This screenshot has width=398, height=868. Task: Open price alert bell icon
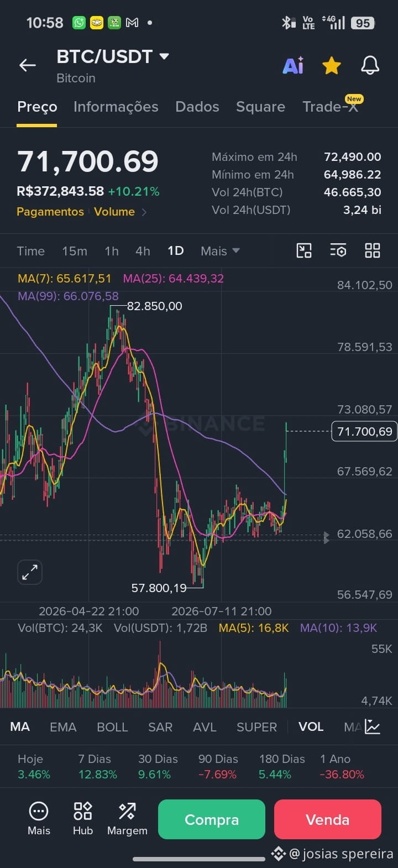(370, 65)
